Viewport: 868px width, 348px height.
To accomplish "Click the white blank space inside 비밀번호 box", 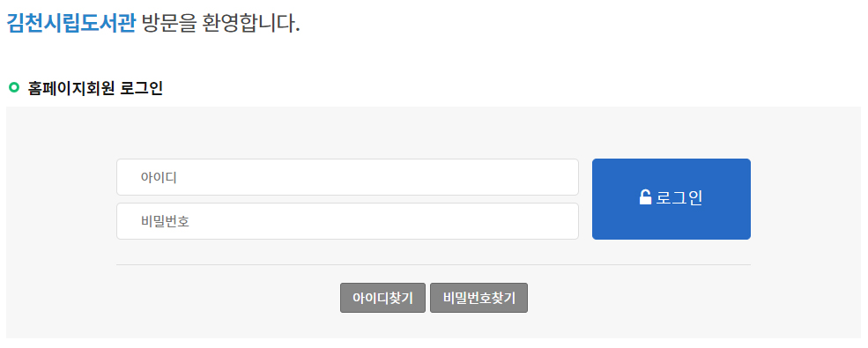I will [388, 221].
